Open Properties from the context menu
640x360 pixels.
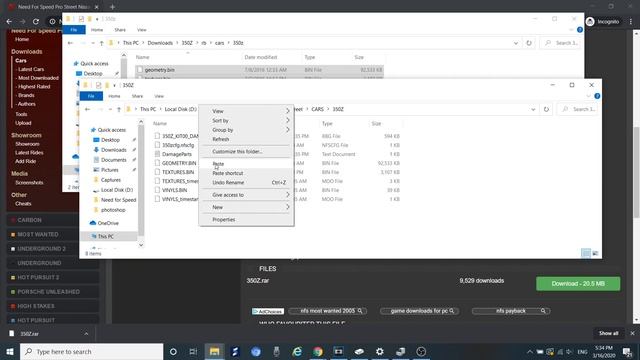pyautogui.click(x=224, y=220)
